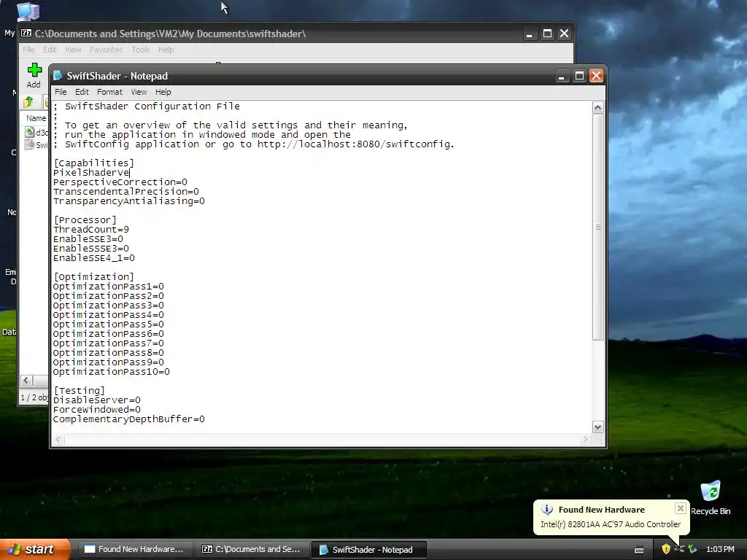Click on EnableSSE4_1=0 line
The height and width of the screenshot is (560, 747).
click(x=94, y=258)
